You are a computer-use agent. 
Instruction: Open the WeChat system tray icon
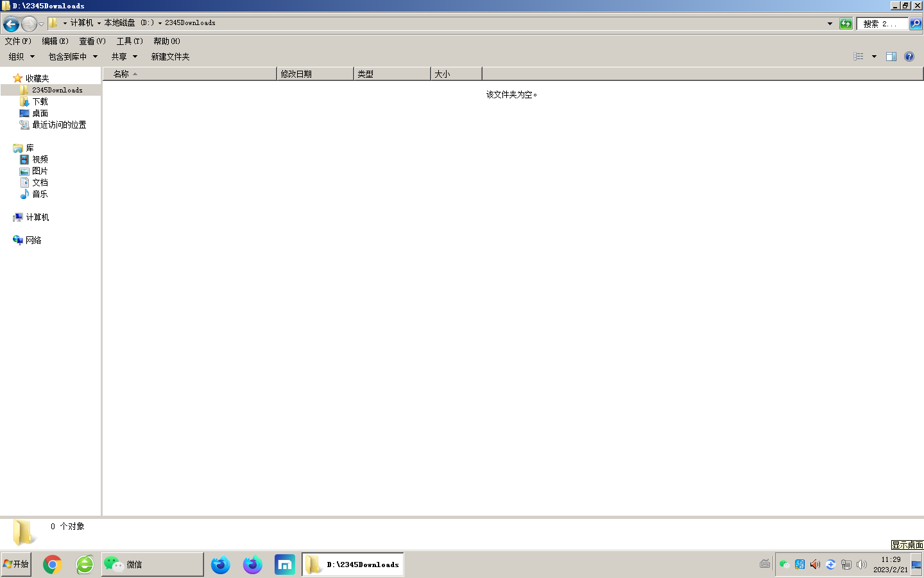pyautogui.click(x=784, y=565)
